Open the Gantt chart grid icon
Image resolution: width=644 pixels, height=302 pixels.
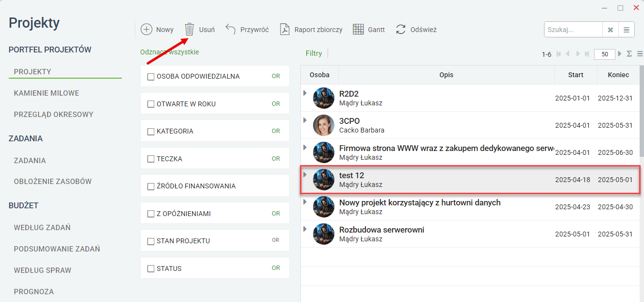point(358,30)
